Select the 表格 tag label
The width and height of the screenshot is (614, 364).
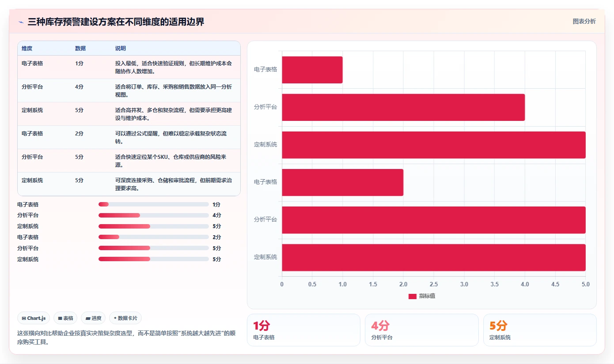pos(68,318)
